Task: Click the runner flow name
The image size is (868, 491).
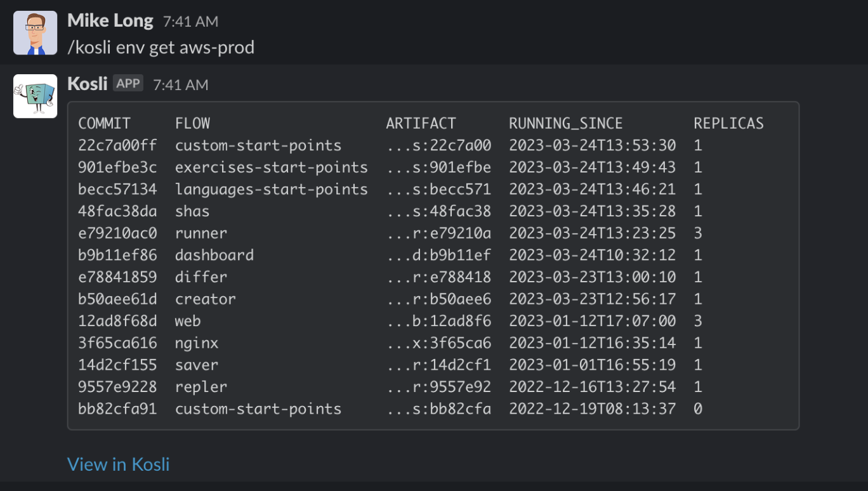Action: [201, 233]
